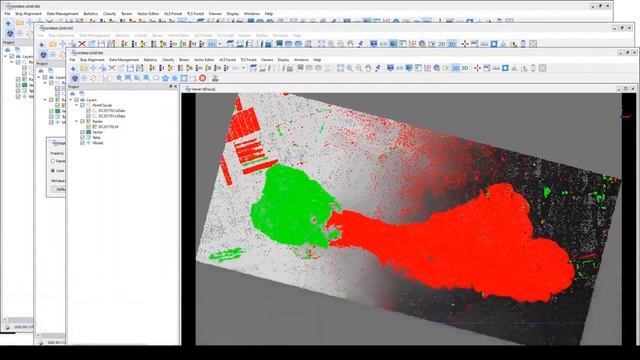Click the Add Data plus icon in front toolbar
This screenshot has height=360, width=640.
(73, 69)
